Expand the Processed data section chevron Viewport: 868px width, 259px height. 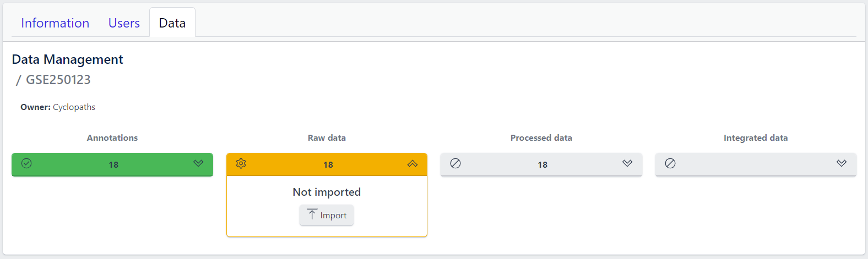click(x=627, y=163)
